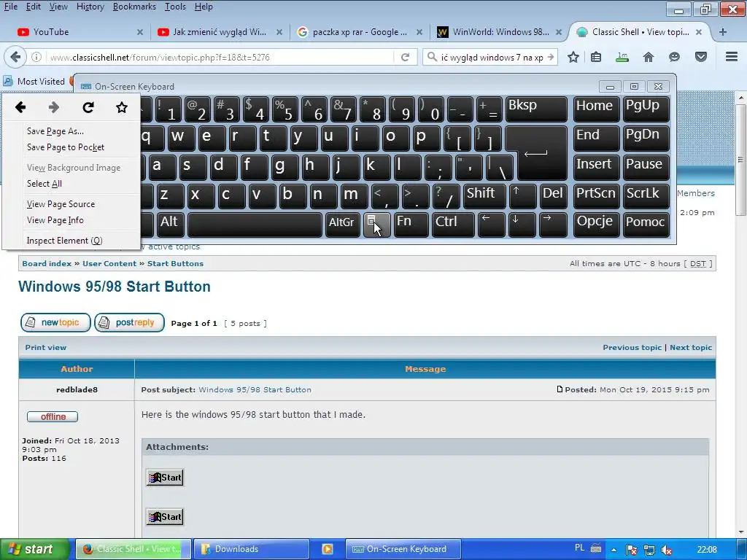The image size is (747, 560).
Task: Click the Firefox back arrow button
Action: tap(15, 57)
